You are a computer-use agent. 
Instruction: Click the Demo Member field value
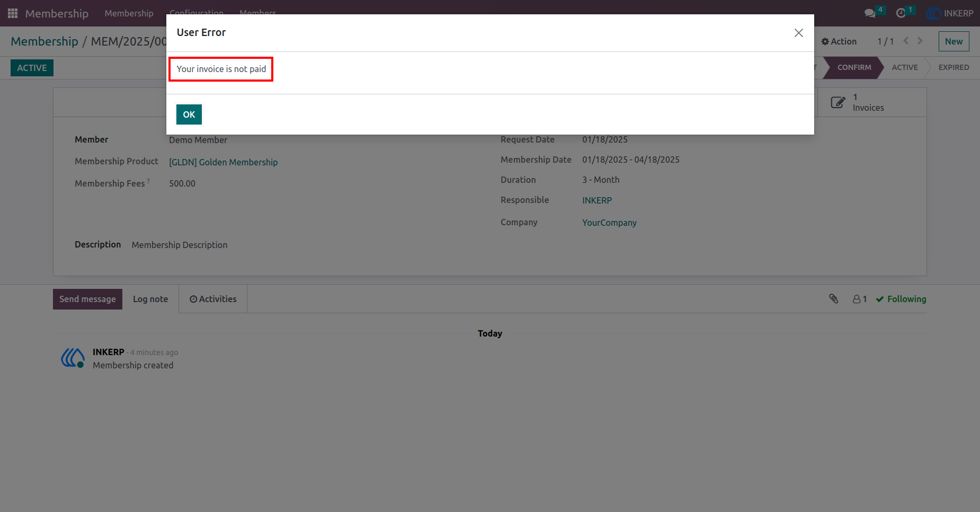(x=198, y=140)
